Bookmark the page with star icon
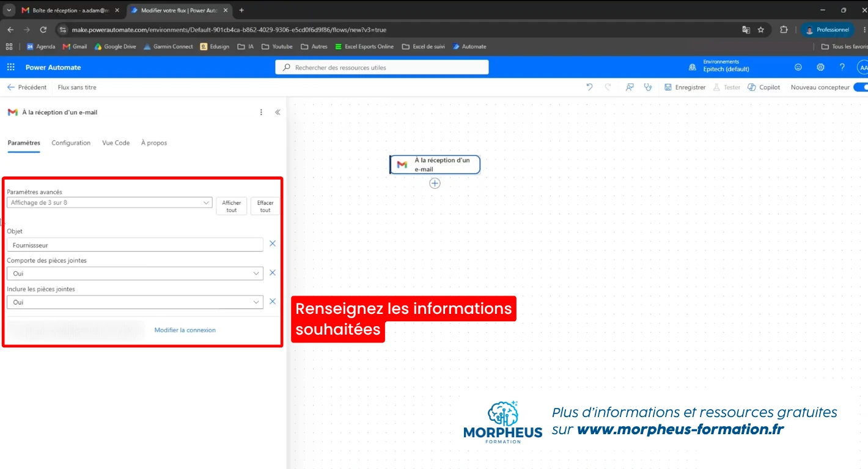 pyautogui.click(x=761, y=29)
